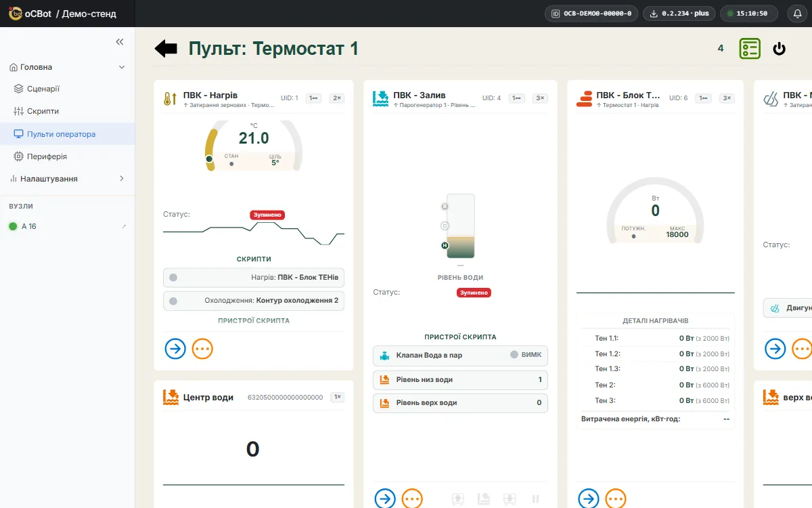Click the Двигун row in the rightmost card
812x508 pixels.
click(x=788, y=308)
